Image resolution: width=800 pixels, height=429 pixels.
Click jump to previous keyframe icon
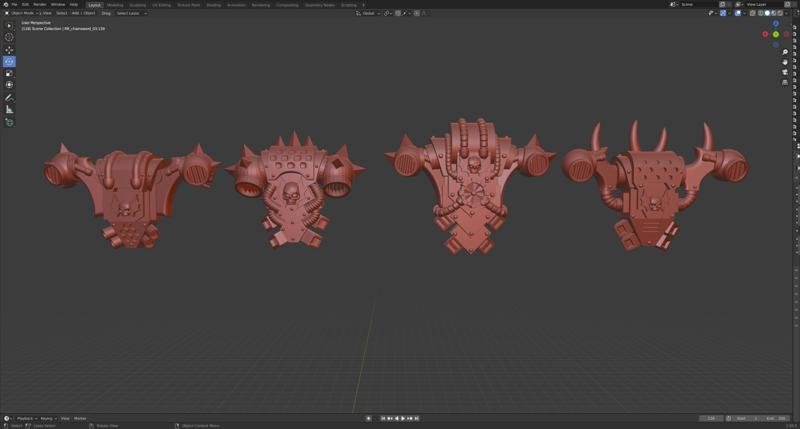point(390,418)
